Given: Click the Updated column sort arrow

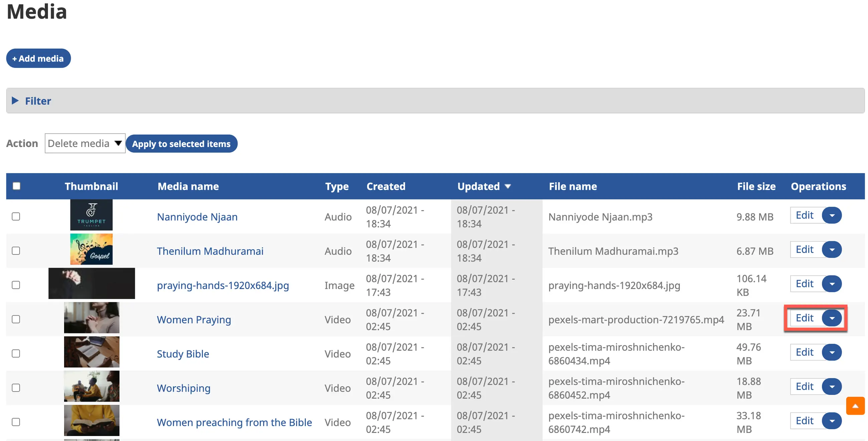Looking at the screenshot, I should coord(507,186).
